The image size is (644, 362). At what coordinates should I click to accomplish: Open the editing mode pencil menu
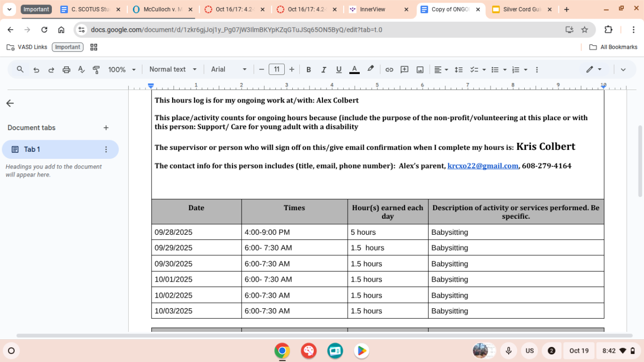594,69
